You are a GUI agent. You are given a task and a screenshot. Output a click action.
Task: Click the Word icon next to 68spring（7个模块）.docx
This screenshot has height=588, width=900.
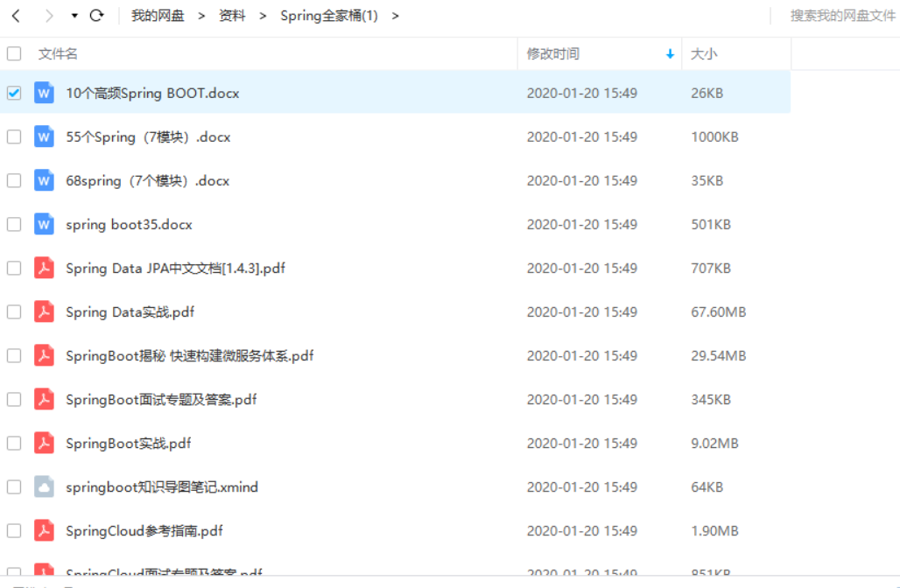pyautogui.click(x=44, y=180)
